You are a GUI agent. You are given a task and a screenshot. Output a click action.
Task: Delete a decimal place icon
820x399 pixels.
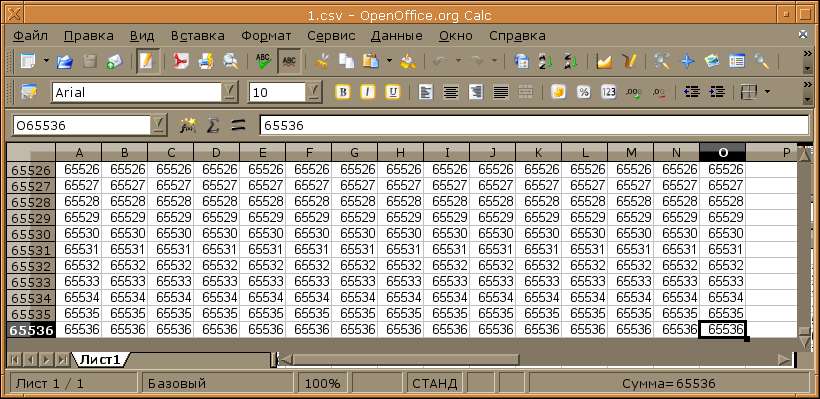658,93
